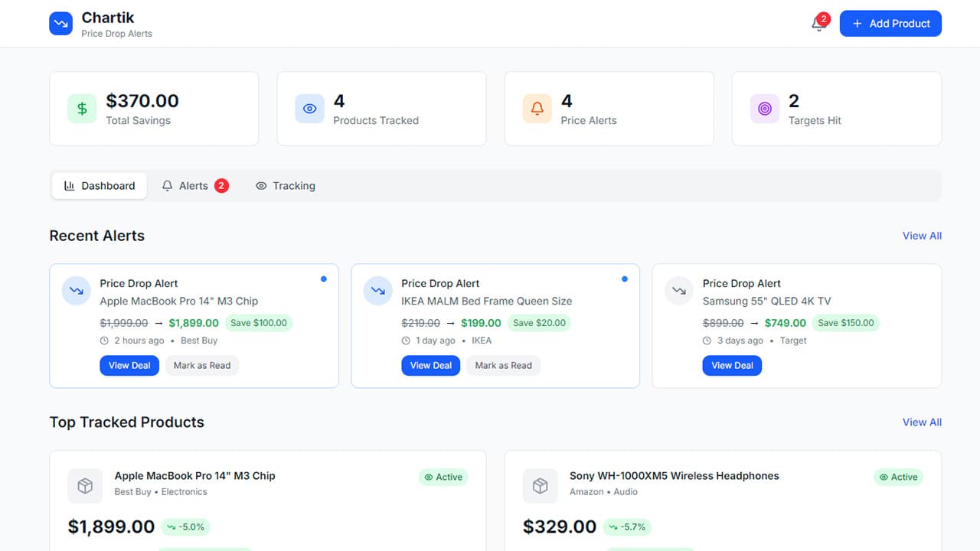Image resolution: width=980 pixels, height=551 pixels.
Task: Click View Deal on Samsung QLED alert
Action: (732, 365)
